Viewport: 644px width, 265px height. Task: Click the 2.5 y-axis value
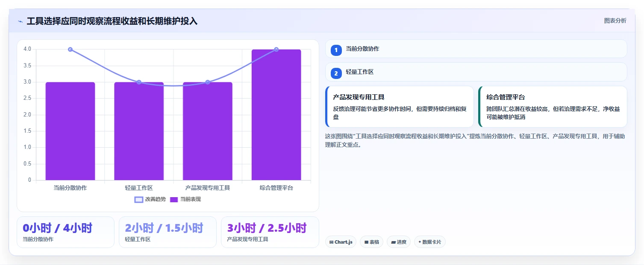[x=27, y=99]
